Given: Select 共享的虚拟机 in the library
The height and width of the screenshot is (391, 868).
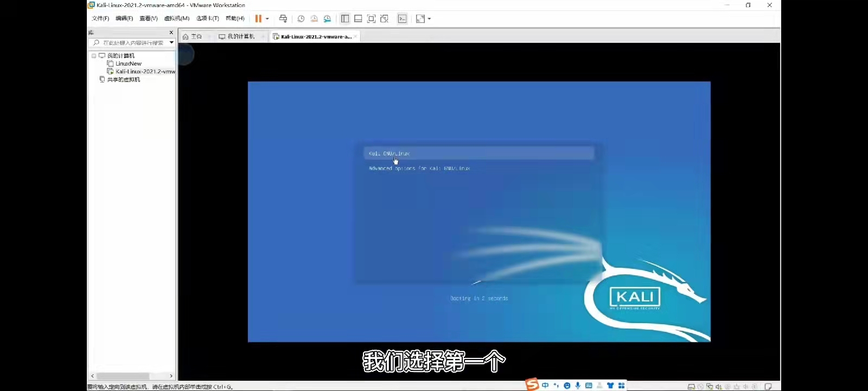Looking at the screenshot, I should (x=123, y=79).
